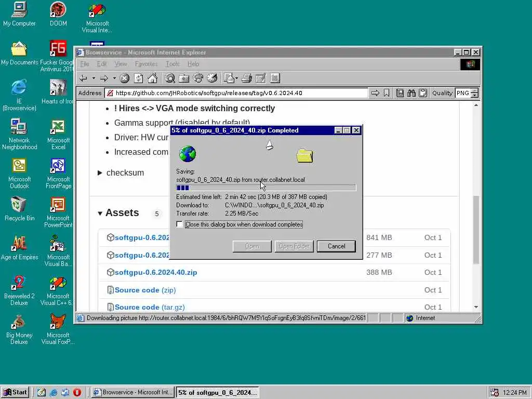Select the Age of Empires desktop icon

pos(19,248)
